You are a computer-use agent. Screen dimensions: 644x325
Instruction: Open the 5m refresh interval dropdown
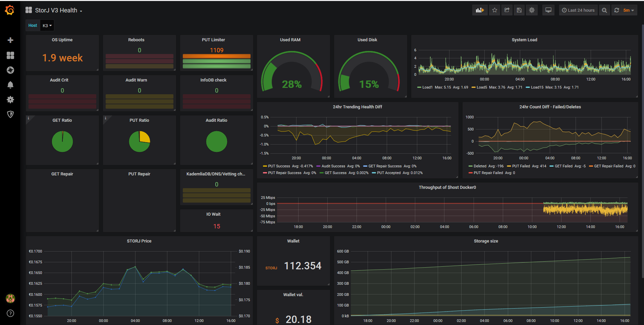point(629,10)
